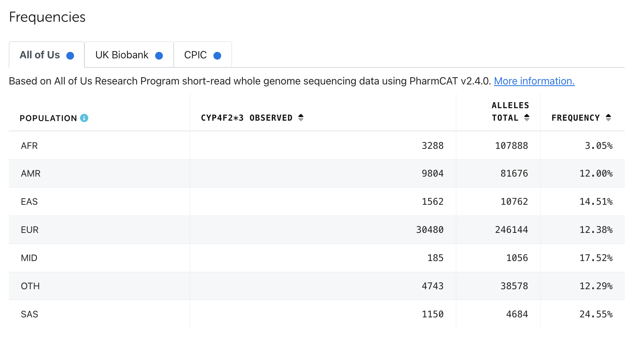Click the POPULATION column header
Viewport: 644px width, 362px height.
point(48,118)
